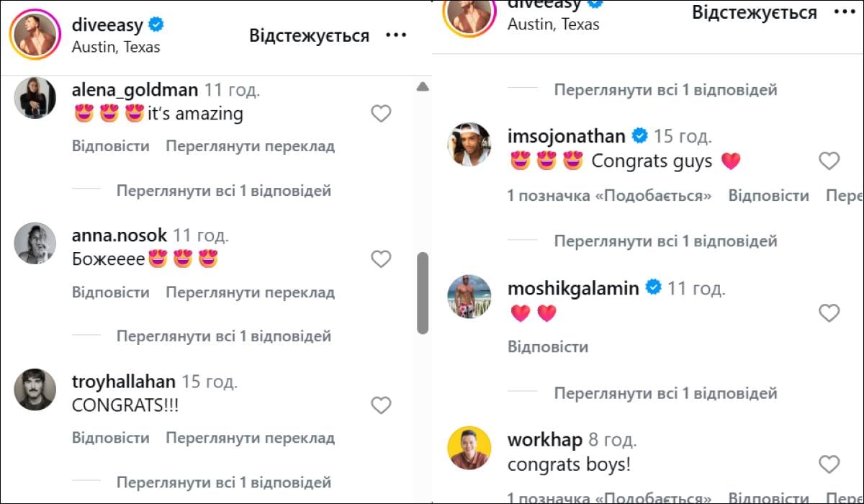Like anna.nosok's comment using the heart icon
The height and width of the screenshot is (504, 864).
coord(381,258)
